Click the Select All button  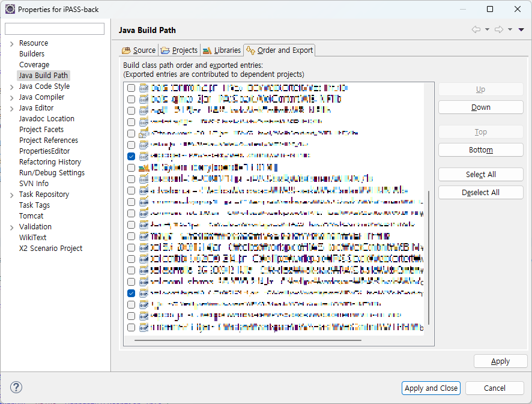click(x=481, y=174)
